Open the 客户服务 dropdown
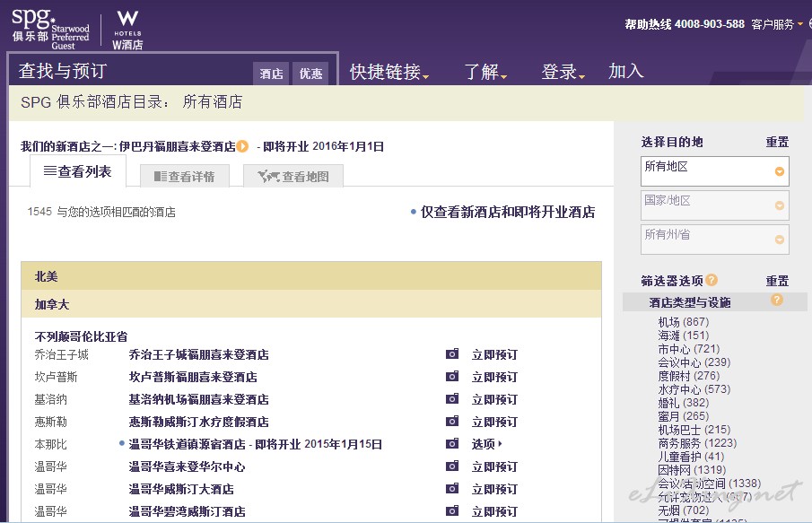Screen dimensions: 812x523 coord(777,24)
